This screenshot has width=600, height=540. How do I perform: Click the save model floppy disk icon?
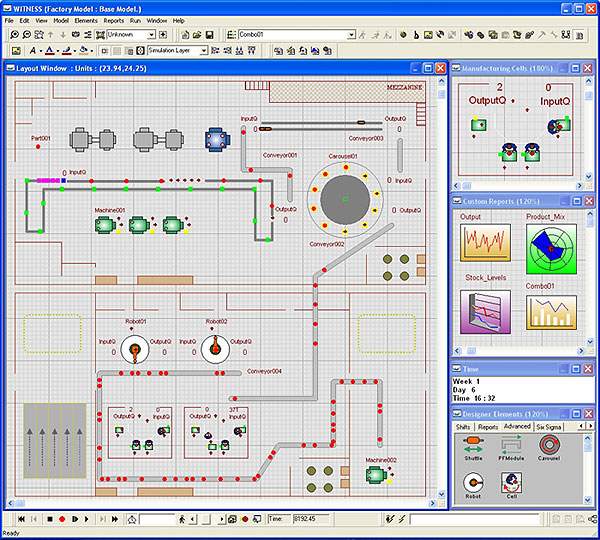pos(209,35)
